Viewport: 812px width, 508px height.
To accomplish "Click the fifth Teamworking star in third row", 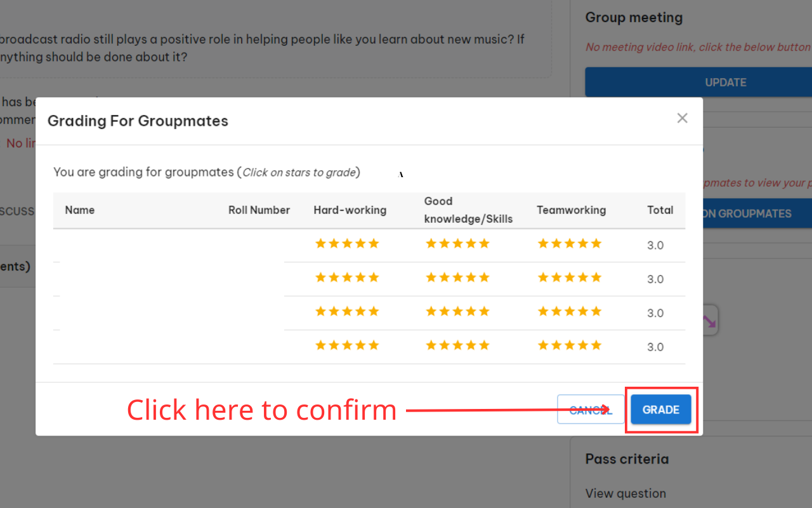I will coord(596,311).
